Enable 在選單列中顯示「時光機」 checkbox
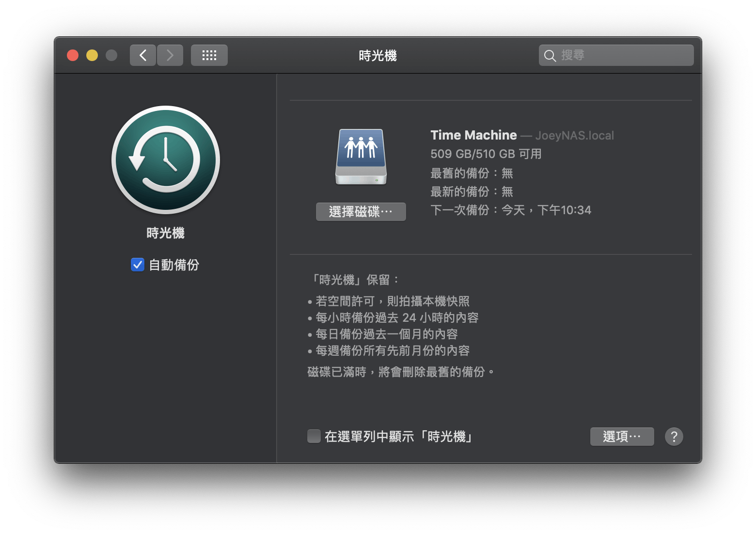This screenshot has width=756, height=535. coord(314,436)
